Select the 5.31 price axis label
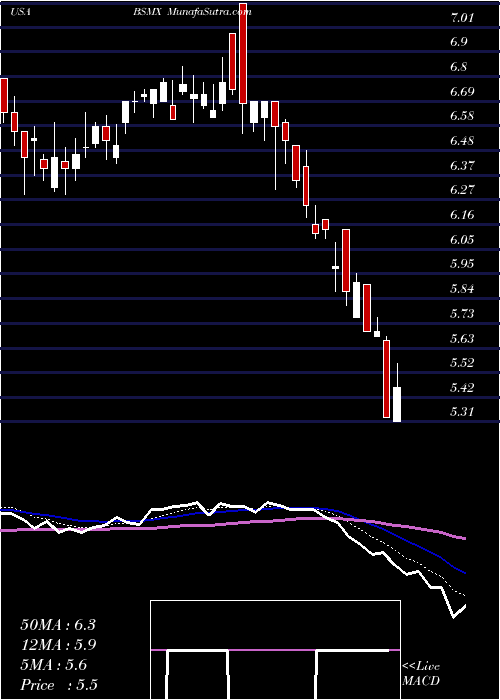 pyautogui.click(x=462, y=411)
